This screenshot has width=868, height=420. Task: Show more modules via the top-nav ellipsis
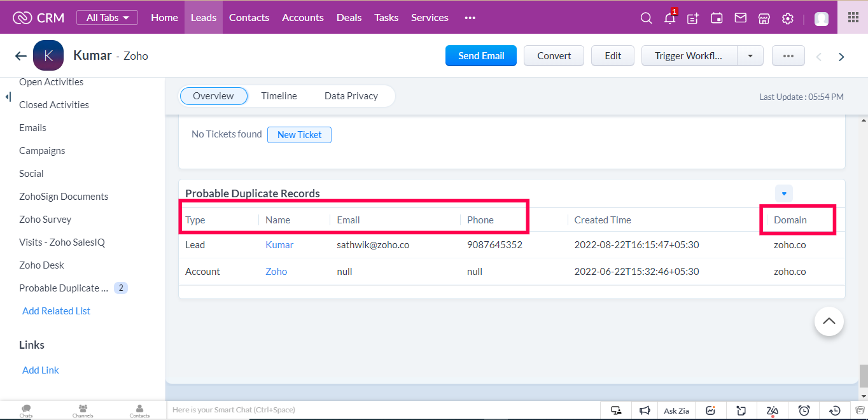tap(470, 18)
